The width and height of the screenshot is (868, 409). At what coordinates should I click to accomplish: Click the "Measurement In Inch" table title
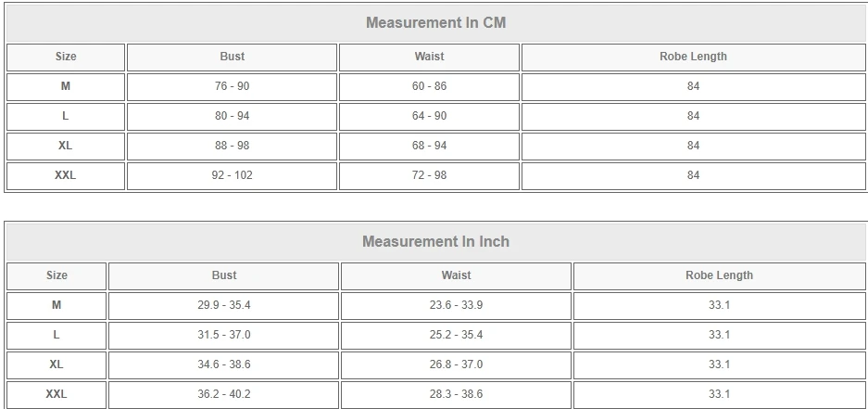(435, 241)
